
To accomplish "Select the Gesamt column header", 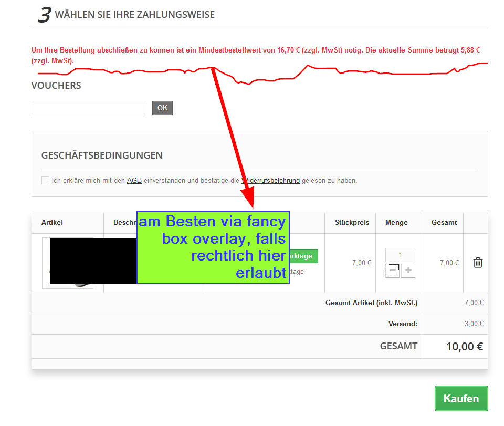I will [444, 223].
